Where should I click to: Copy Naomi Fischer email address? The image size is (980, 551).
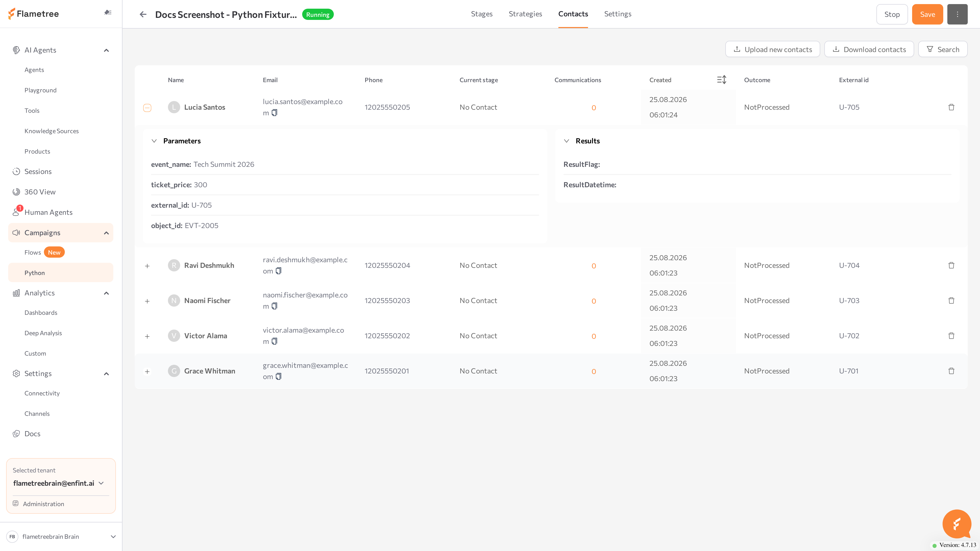pyautogui.click(x=275, y=306)
